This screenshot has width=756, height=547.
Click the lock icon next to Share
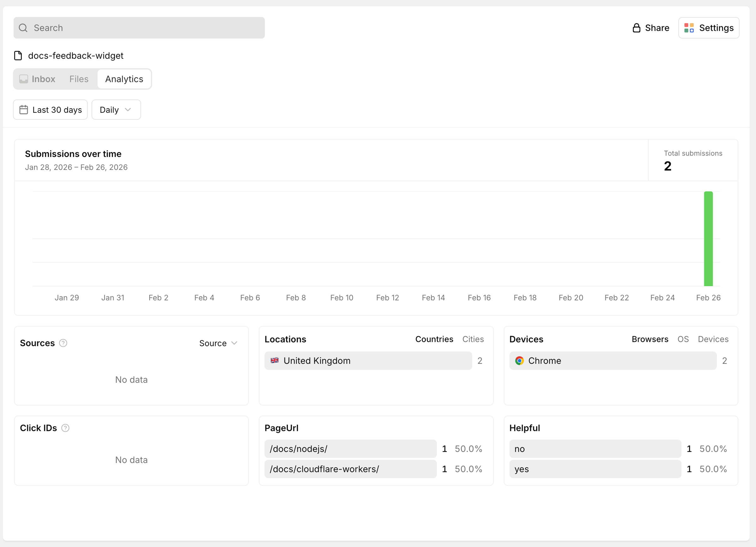(636, 28)
